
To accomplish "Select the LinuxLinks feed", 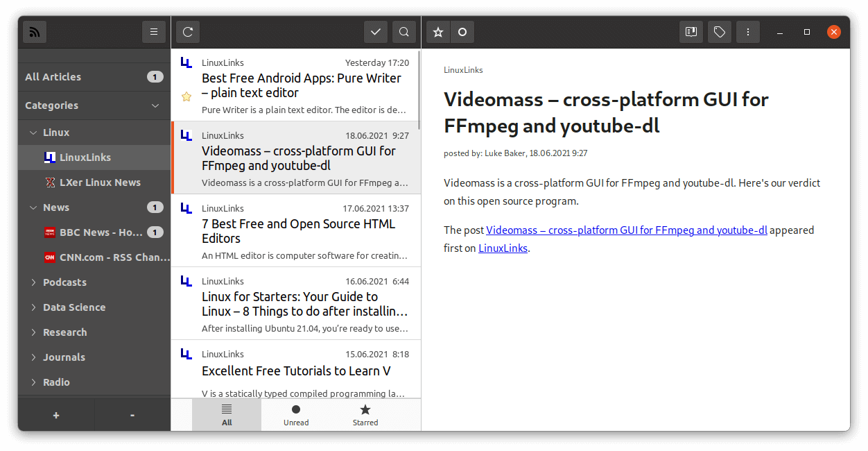I will (94, 158).
